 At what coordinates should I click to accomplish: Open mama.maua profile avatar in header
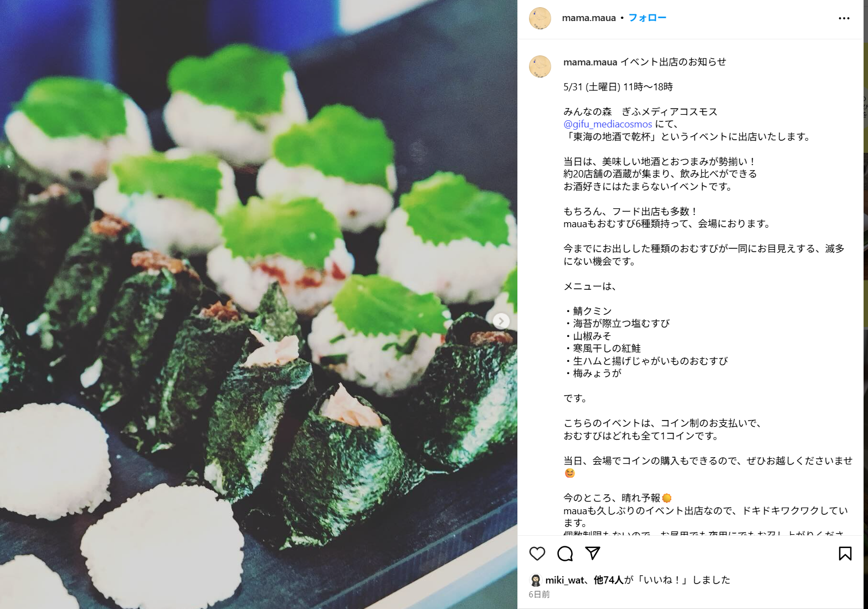click(x=540, y=18)
